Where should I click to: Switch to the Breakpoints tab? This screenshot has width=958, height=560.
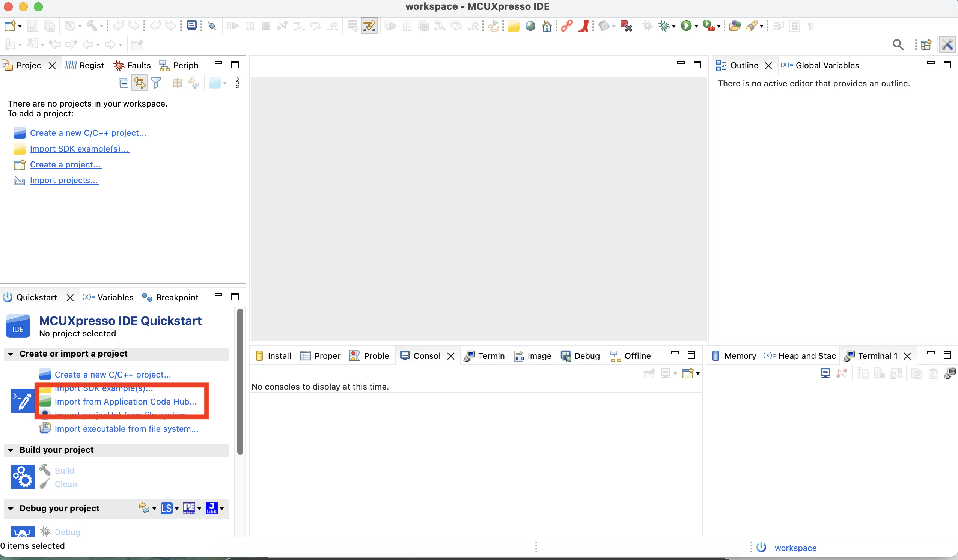(x=170, y=297)
